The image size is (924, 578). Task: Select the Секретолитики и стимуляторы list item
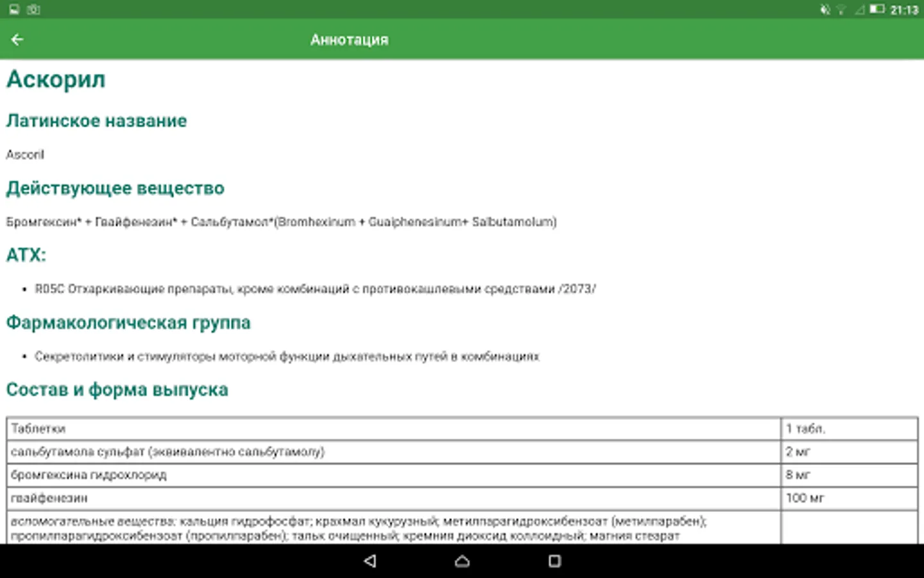pyautogui.click(x=287, y=356)
